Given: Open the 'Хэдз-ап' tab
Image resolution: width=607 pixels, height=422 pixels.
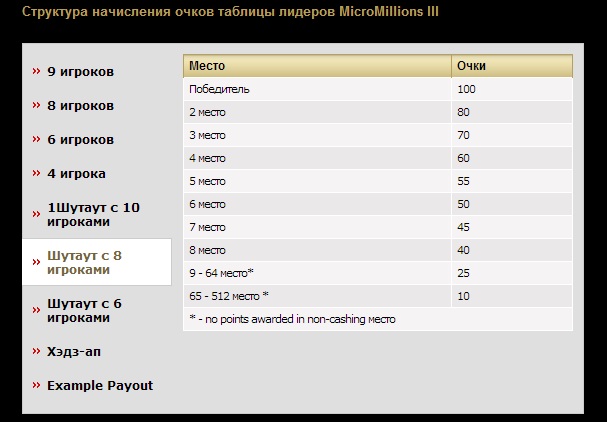Looking at the screenshot, I should 74,352.
